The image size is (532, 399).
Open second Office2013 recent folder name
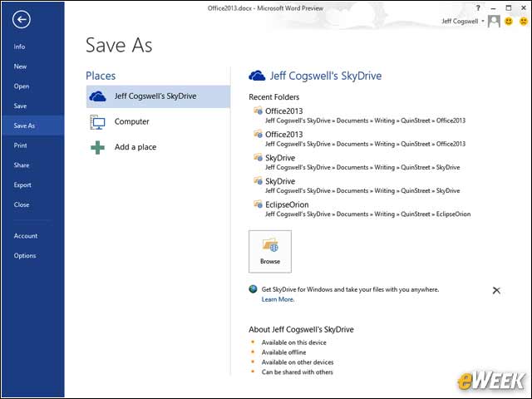click(x=283, y=135)
